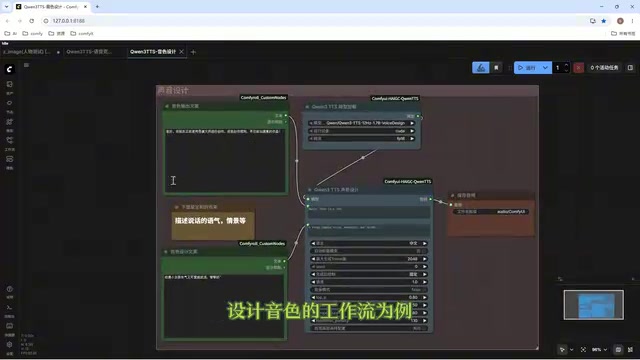Open the settings gear in the sidebar
This screenshot has width=640, height=360.
pyautogui.click(x=9, y=344)
